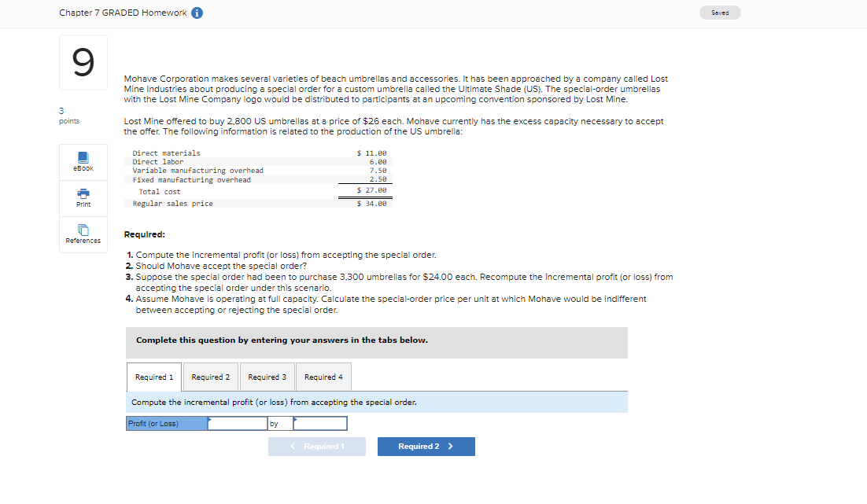Click the Fixed manufacturing overhead row label
Screen dimensions: 867x504
pyautogui.click(x=191, y=179)
